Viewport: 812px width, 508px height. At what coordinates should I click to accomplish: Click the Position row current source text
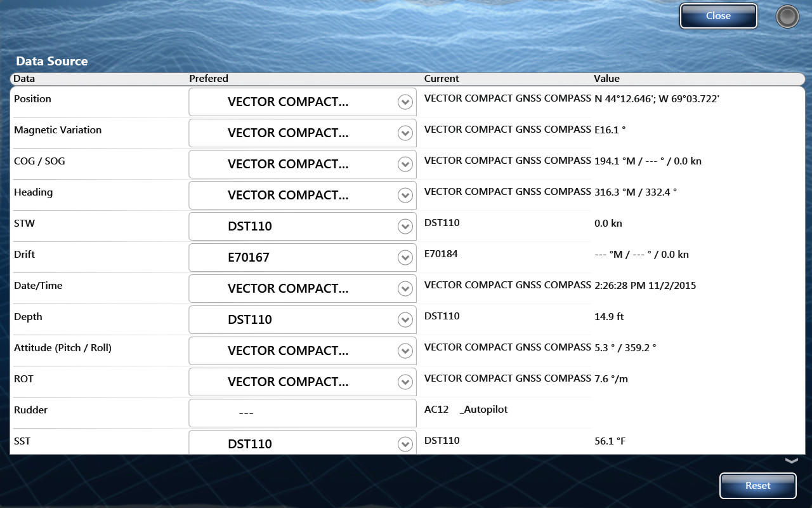click(507, 98)
